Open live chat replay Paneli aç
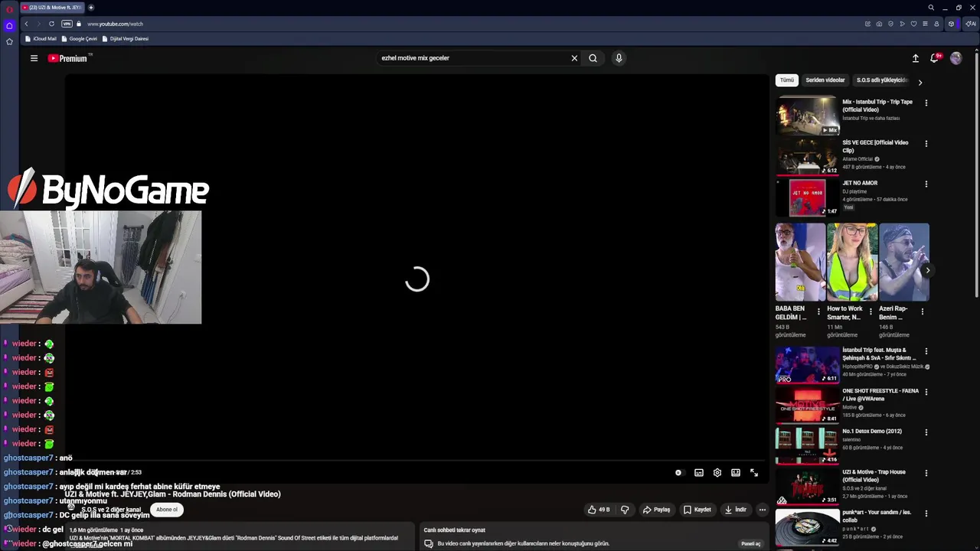Screen dimensions: 980x551 pyautogui.click(x=750, y=544)
